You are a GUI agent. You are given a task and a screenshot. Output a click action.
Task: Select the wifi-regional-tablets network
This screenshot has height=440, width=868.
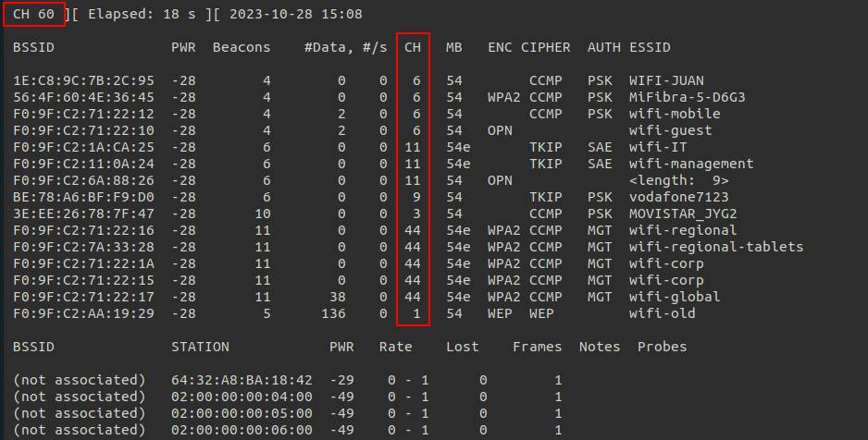715,247
